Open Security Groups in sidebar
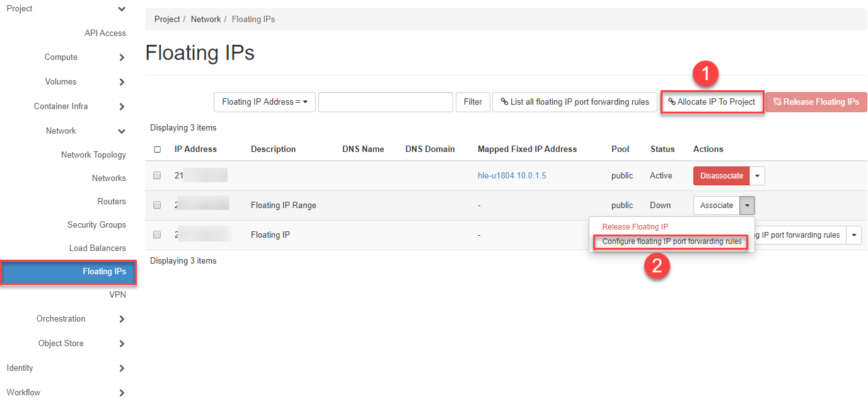 (x=96, y=225)
